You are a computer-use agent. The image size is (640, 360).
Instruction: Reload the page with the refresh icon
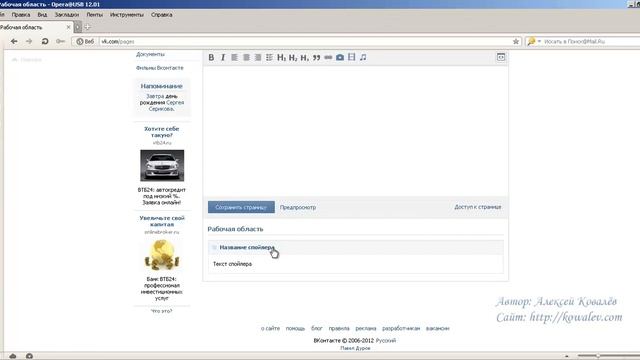click(x=45, y=41)
